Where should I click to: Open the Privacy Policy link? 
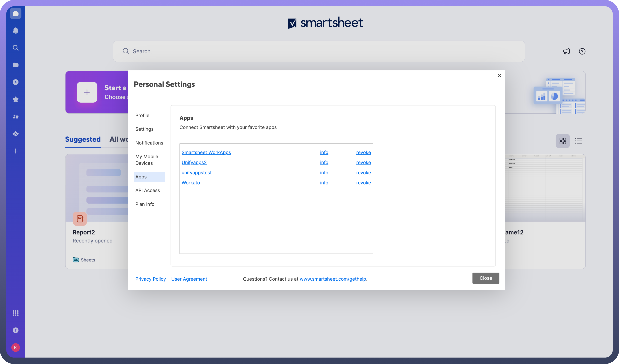tap(150, 279)
